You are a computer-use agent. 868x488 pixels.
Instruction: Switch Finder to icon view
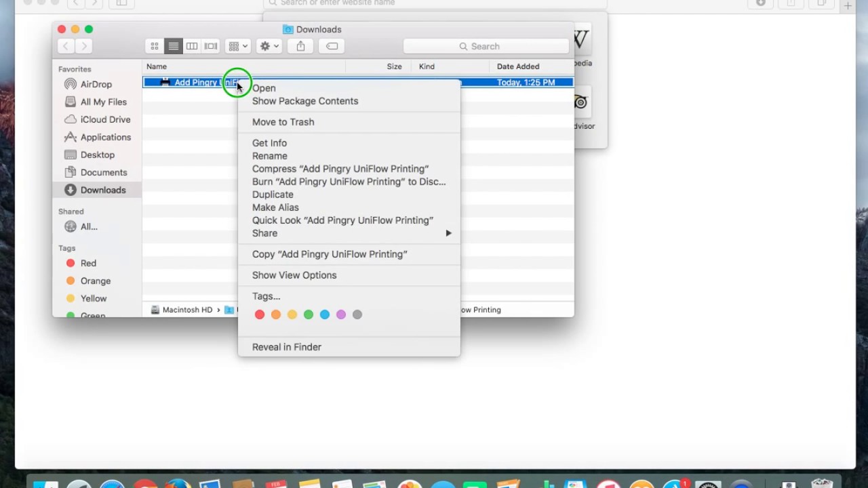click(155, 46)
